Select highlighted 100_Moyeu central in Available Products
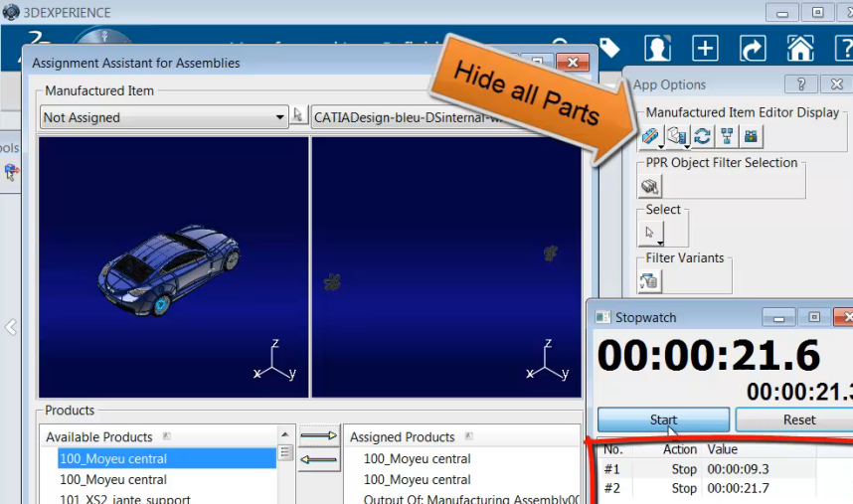 (x=167, y=459)
